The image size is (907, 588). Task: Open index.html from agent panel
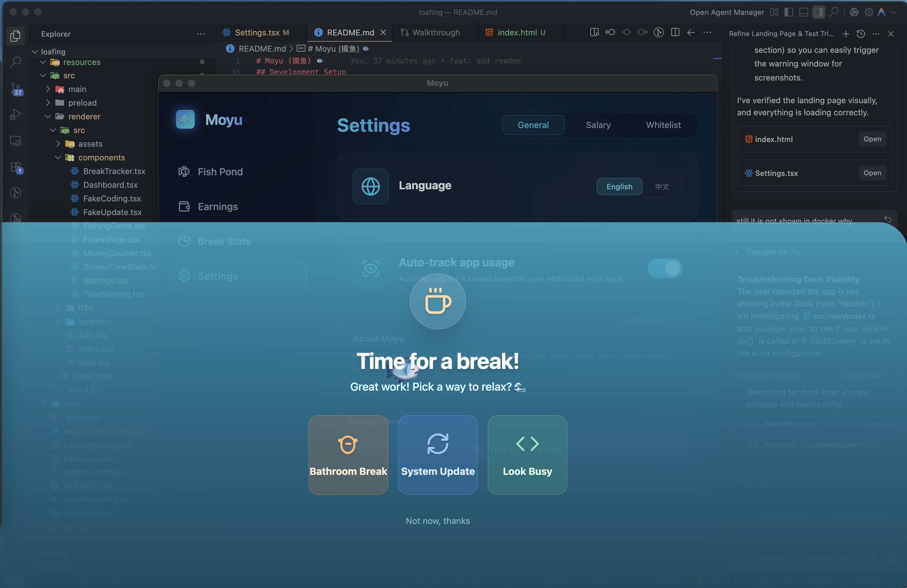872,139
